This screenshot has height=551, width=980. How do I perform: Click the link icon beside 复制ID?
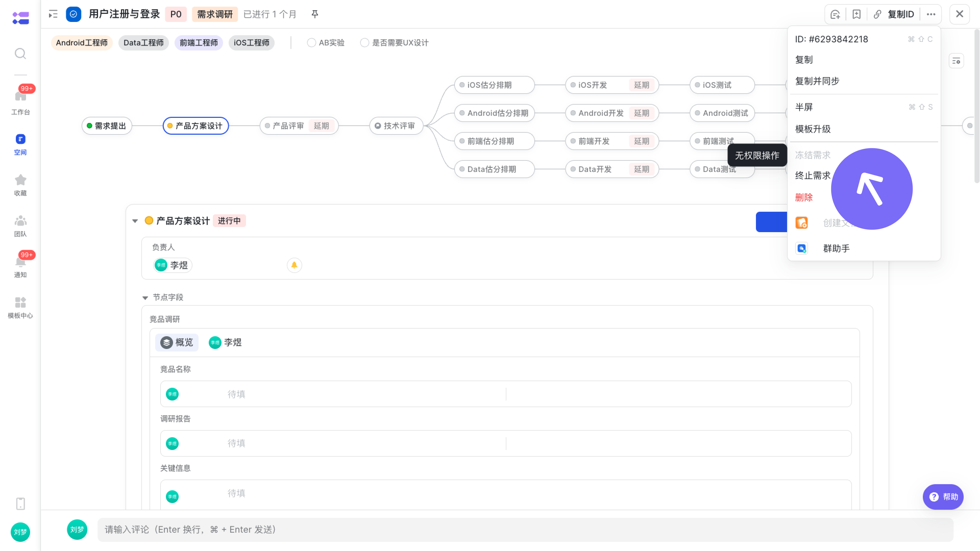877,15
